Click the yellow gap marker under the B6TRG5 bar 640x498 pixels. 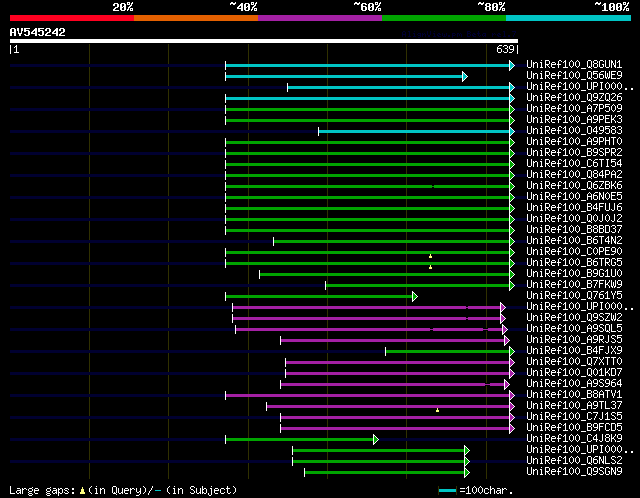click(431, 267)
